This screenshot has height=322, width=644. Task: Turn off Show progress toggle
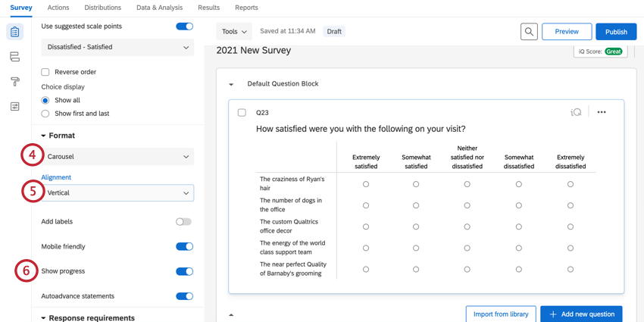pos(184,271)
